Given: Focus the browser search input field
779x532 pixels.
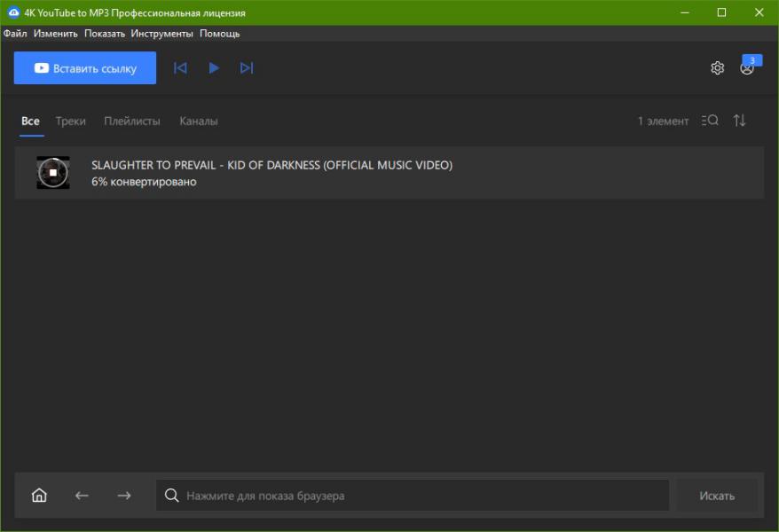Looking at the screenshot, I should [x=413, y=496].
